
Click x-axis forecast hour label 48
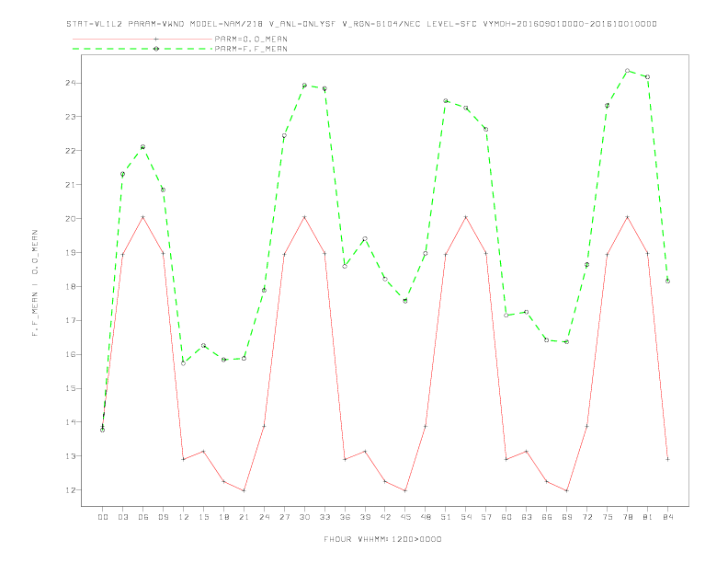[x=426, y=517]
